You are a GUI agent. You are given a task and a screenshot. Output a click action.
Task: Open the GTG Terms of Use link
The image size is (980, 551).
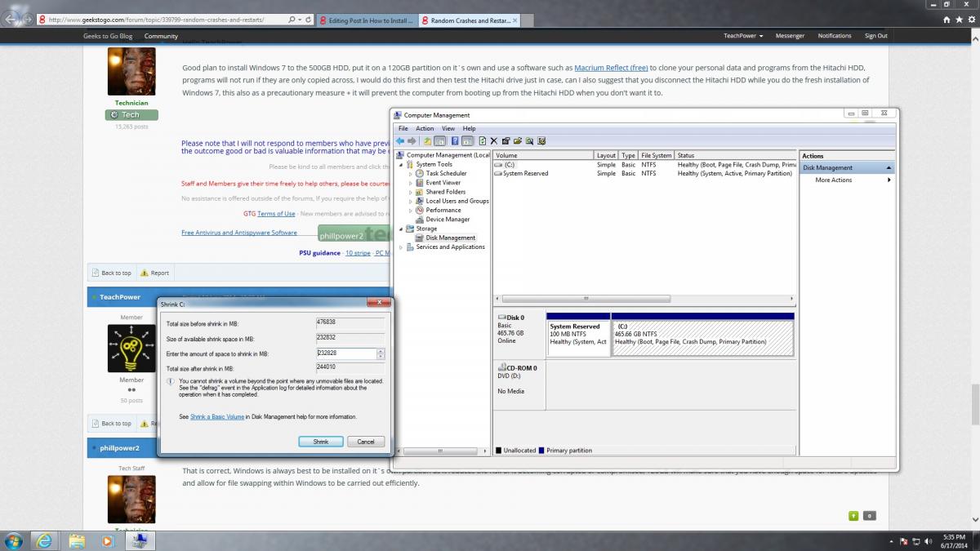(276, 214)
